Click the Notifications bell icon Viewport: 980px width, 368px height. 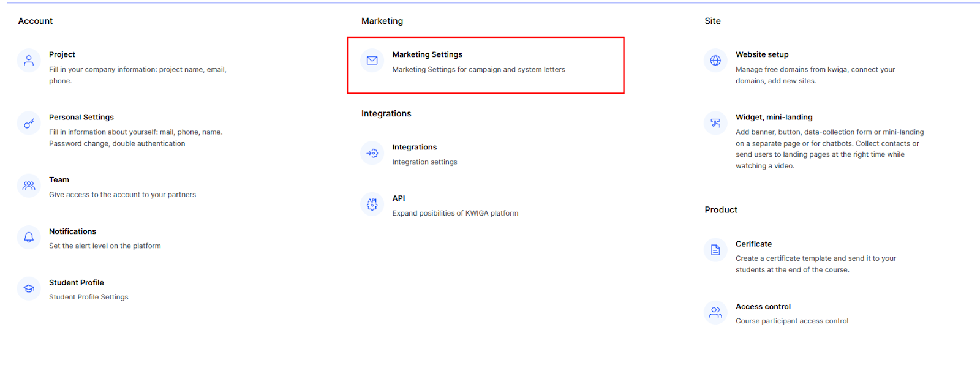pos(29,237)
